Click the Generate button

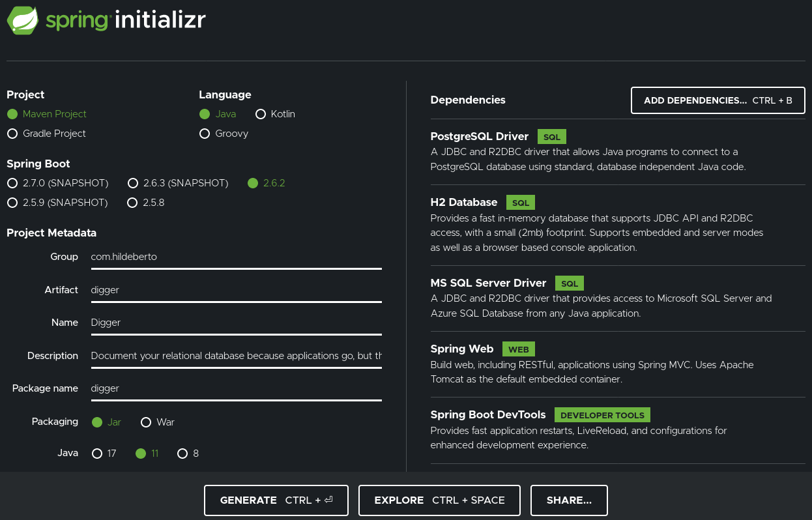click(x=276, y=500)
